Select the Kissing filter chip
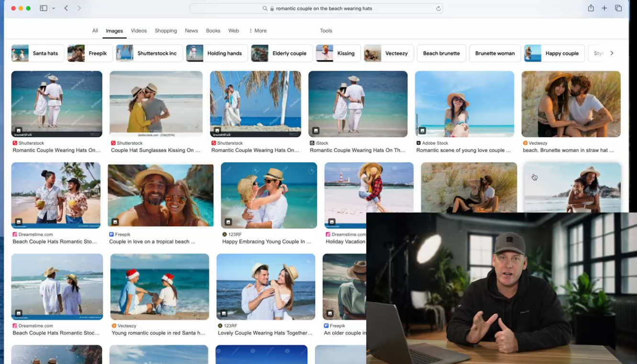637x364 pixels. click(x=338, y=53)
